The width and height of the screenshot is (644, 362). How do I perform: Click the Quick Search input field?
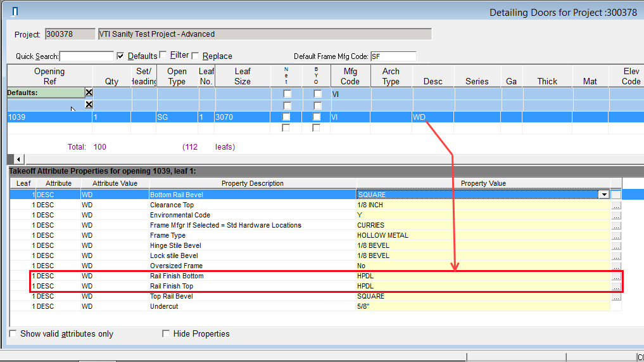coord(86,56)
